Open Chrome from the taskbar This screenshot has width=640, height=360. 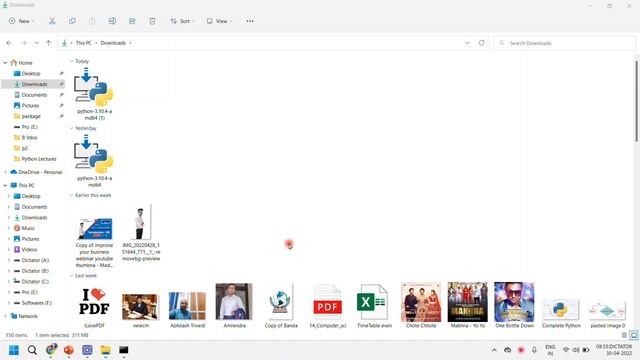[x=51, y=350]
